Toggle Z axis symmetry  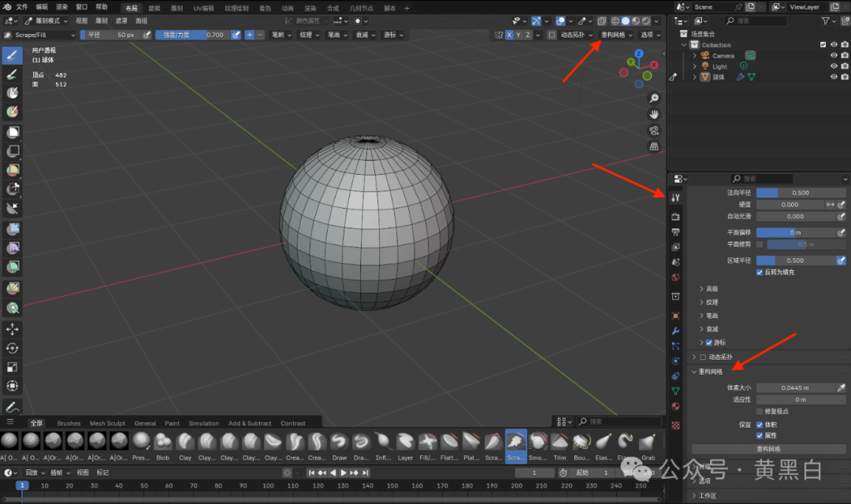[527, 35]
